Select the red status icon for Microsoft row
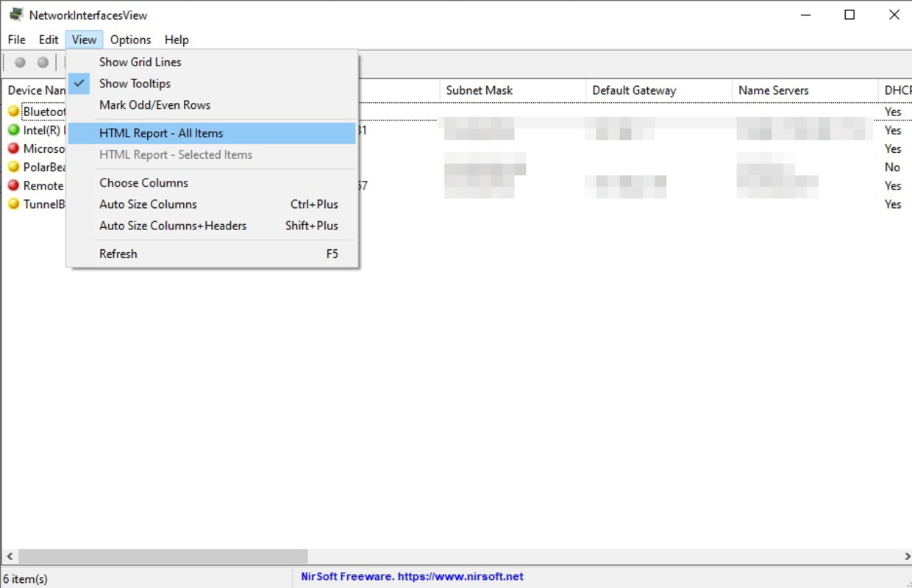This screenshot has height=588, width=912. 13,148
